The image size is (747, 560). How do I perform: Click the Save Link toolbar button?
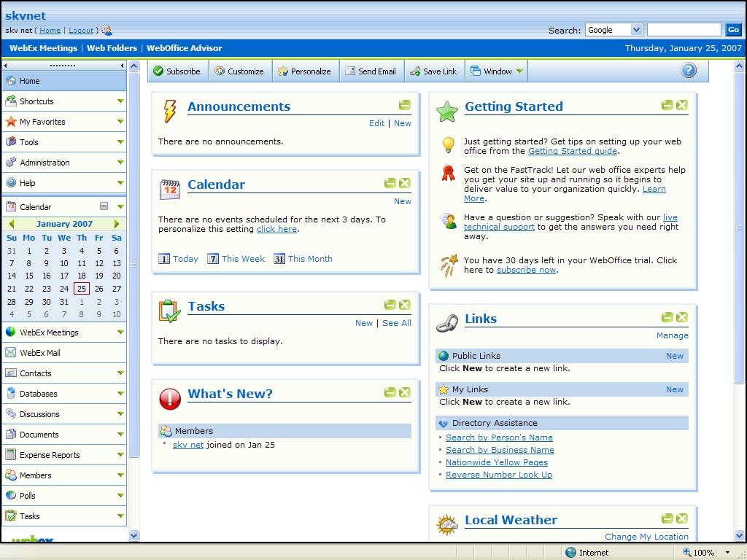coord(435,71)
